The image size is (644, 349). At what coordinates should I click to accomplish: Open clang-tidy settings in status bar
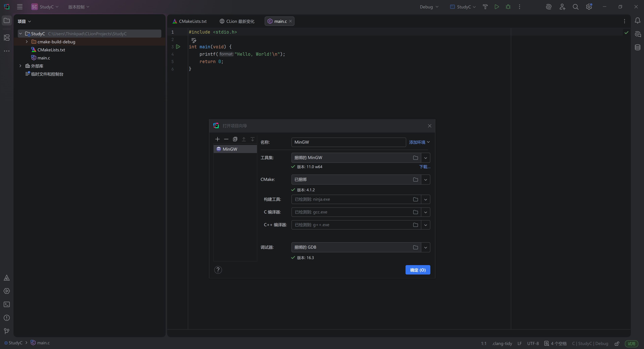(x=502, y=343)
